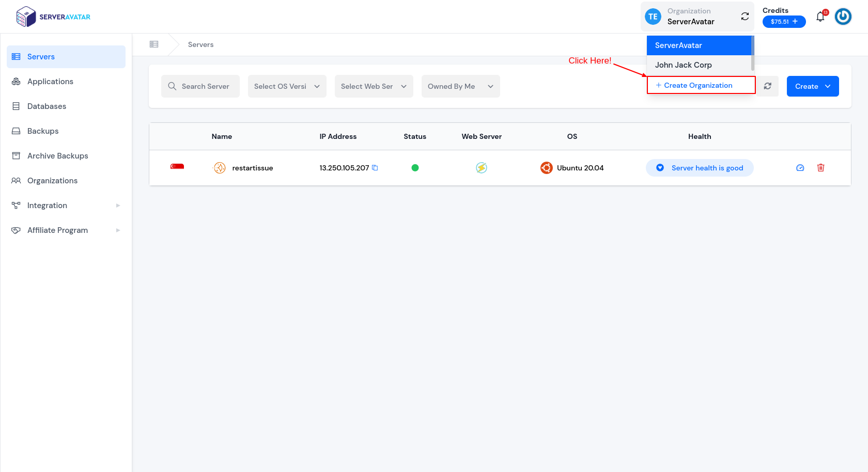Open the Select Web Server dropdown
The image size is (868, 472).
(x=374, y=86)
